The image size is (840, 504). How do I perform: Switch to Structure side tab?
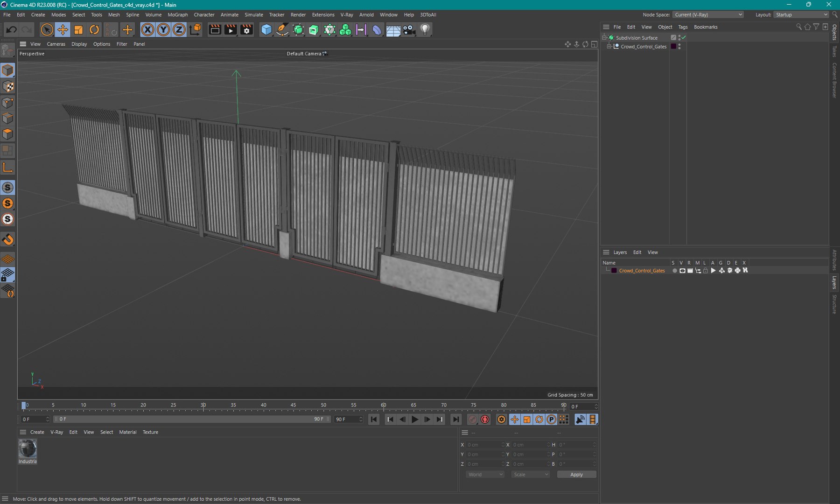pos(834,304)
